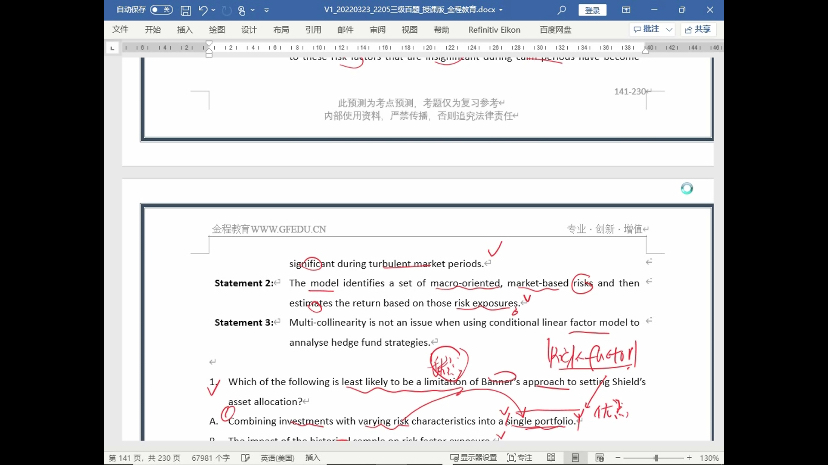Expand the 批注 dropdown chevron
This screenshot has height=465, width=828.
[x=669, y=30]
